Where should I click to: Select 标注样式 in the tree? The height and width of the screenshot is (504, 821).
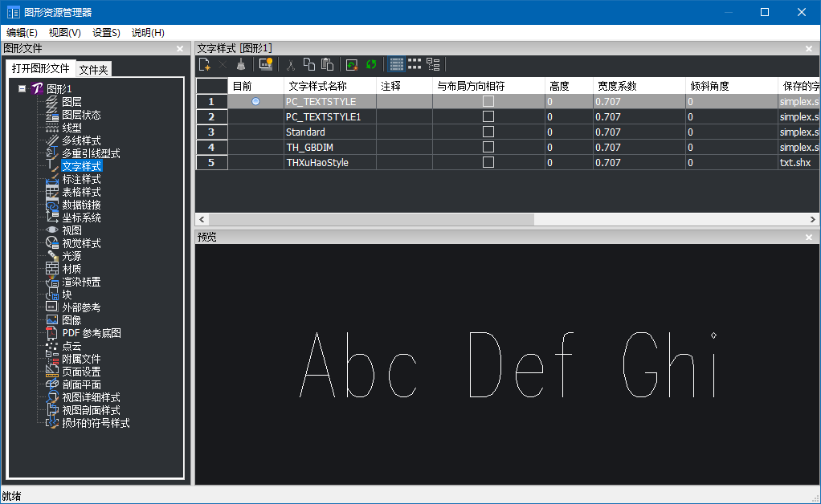click(81, 179)
